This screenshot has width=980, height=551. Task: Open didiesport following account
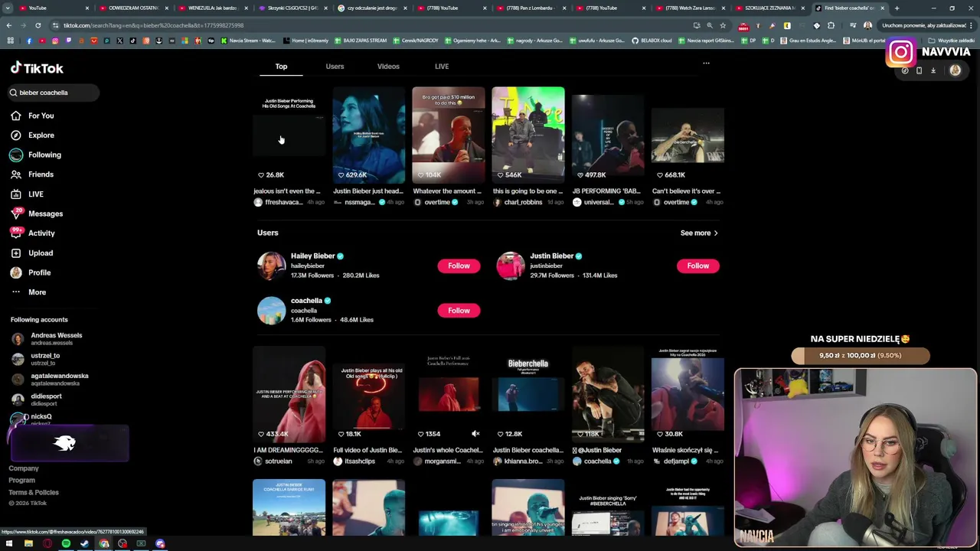pyautogui.click(x=37, y=399)
